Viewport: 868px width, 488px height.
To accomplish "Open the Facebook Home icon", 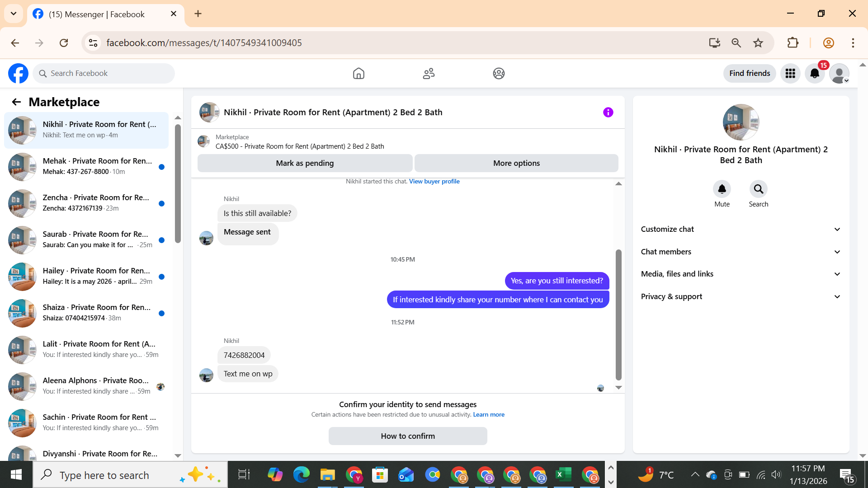I will [359, 73].
